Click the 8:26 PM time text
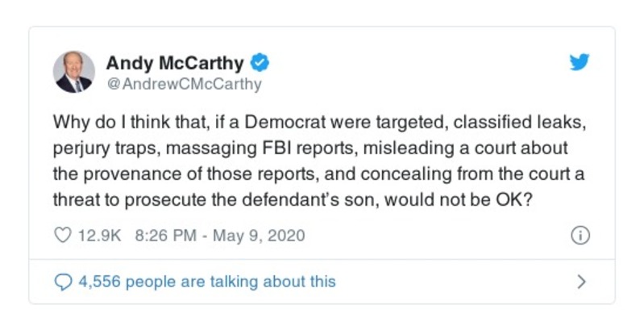This screenshot has height=334, width=644. click(160, 236)
